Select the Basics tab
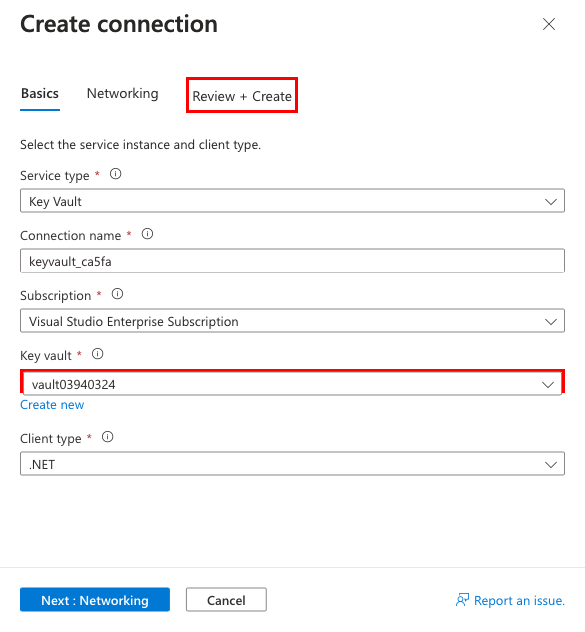This screenshot has height=632, width=585. tap(40, 94)
